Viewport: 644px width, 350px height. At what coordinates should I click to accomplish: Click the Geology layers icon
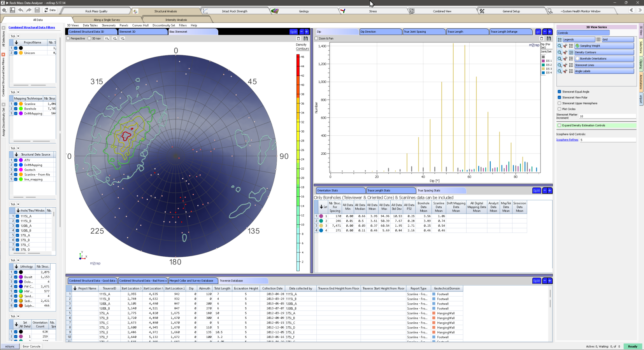click(x=275, y=11)
